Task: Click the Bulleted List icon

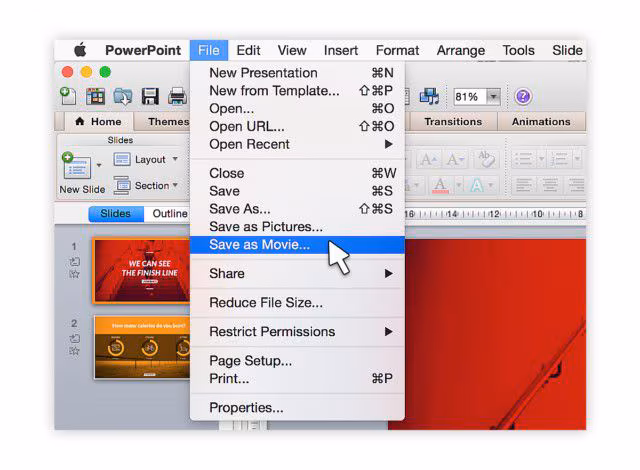Action: pos(523,159)
